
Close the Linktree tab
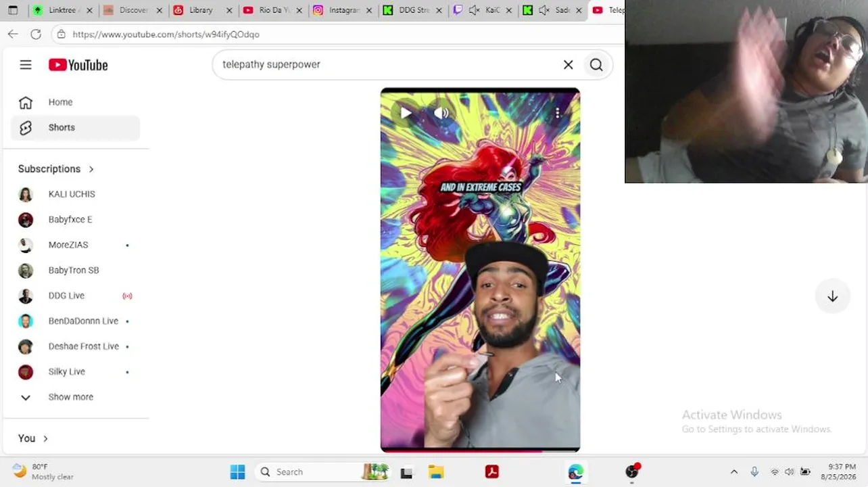89,10
